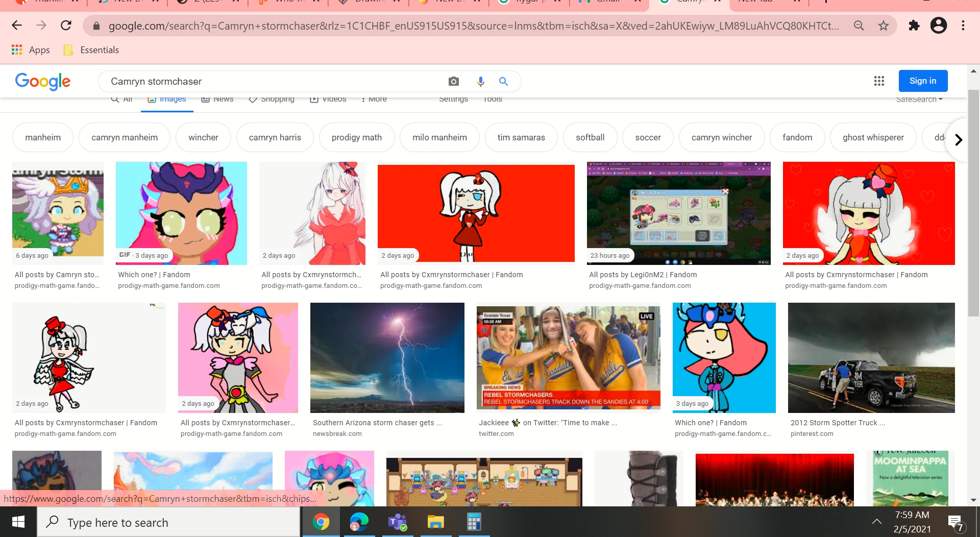Open the Chrome profile avatar menu

tap(939, 26)
